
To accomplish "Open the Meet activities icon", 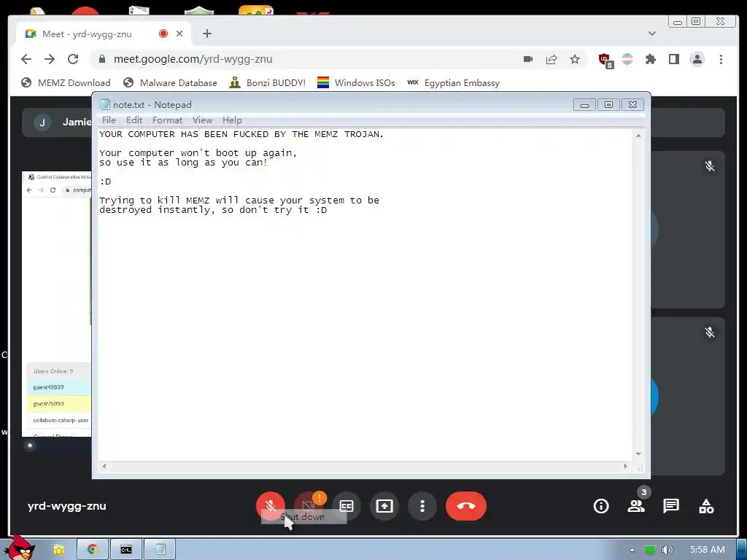I will (x=706, y=506).
